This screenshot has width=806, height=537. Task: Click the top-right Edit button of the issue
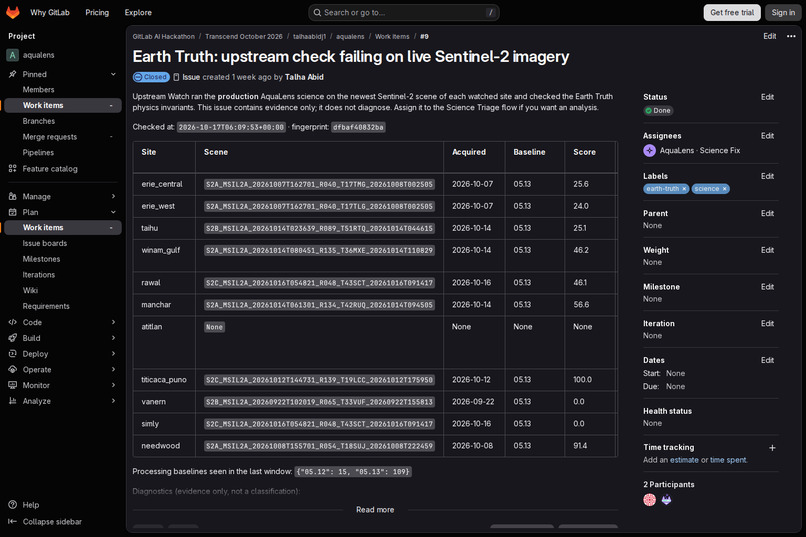click(x=770, y=36)
